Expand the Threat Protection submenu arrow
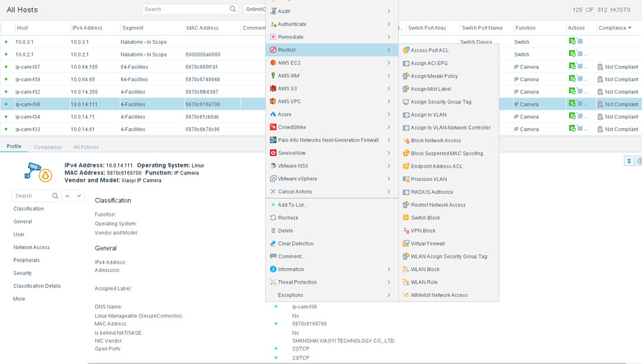 [389, 282]
